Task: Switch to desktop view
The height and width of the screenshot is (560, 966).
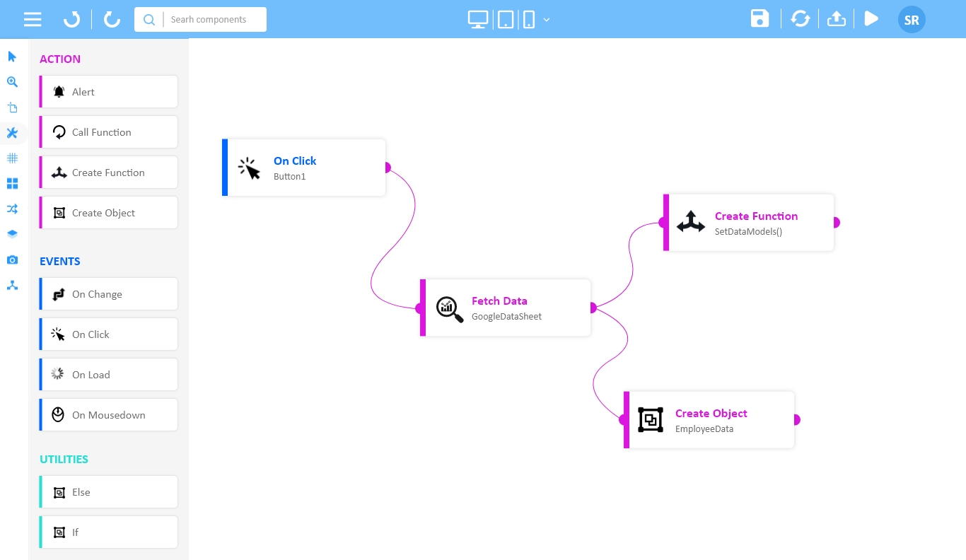Action: coord(478,20)
